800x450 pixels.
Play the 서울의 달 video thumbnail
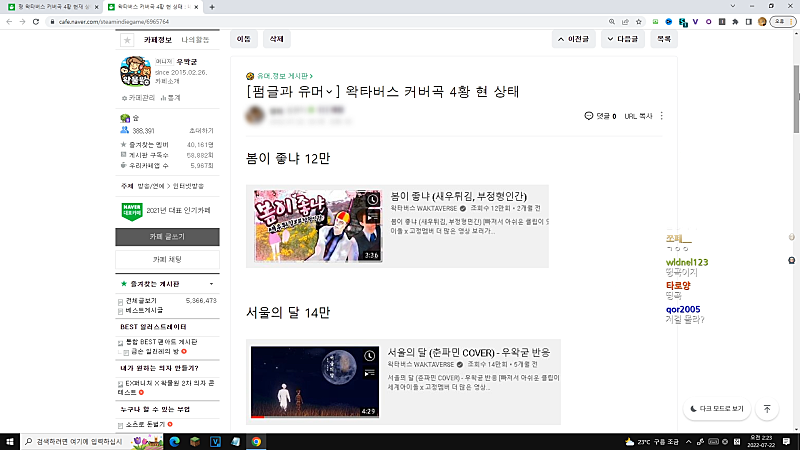pos(315,382)
